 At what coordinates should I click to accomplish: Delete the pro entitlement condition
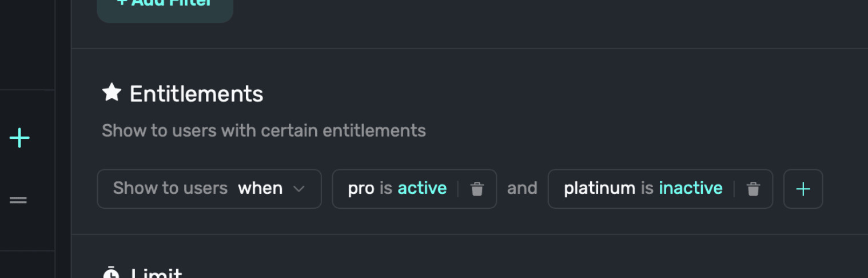click(477, 189)
